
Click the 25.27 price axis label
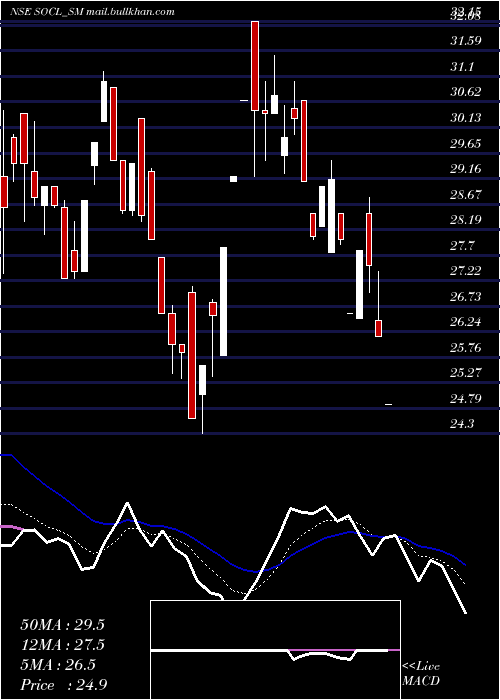[x=466, y=372]
